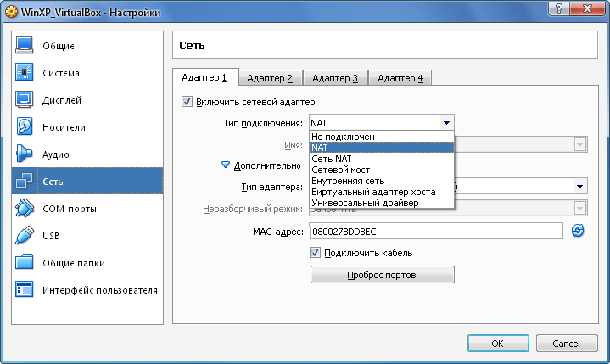Choose Сетевой мост from the list
The width and height of the screenshot is (610, 364).
[x=382, y=170]
